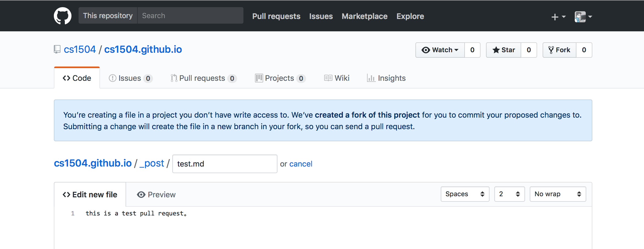Open the plus create-new menu

[x=558, y=17]
